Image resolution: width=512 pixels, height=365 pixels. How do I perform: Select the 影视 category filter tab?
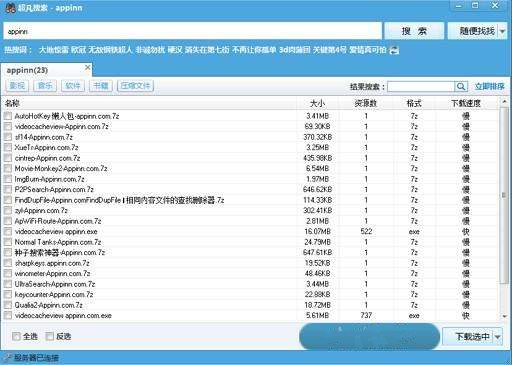click(x=17, y=86)
